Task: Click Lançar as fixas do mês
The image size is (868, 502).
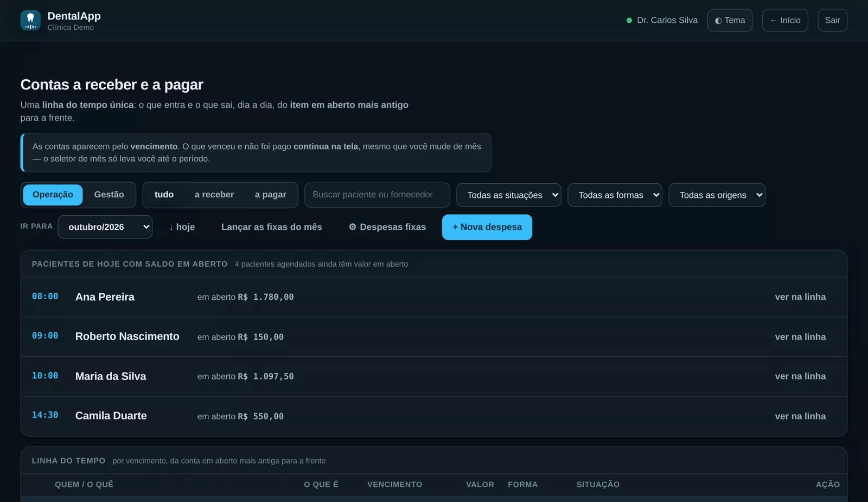Action: click(271, 227)
